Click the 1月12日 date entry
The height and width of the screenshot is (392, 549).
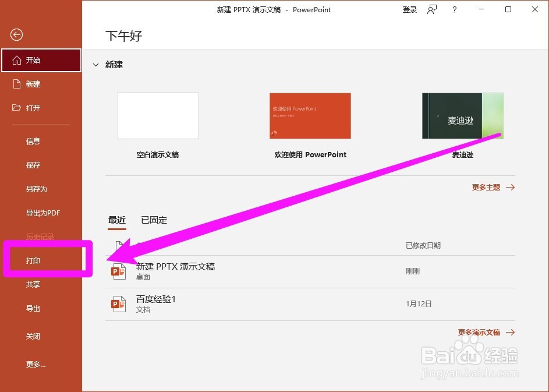coord(419,303)
